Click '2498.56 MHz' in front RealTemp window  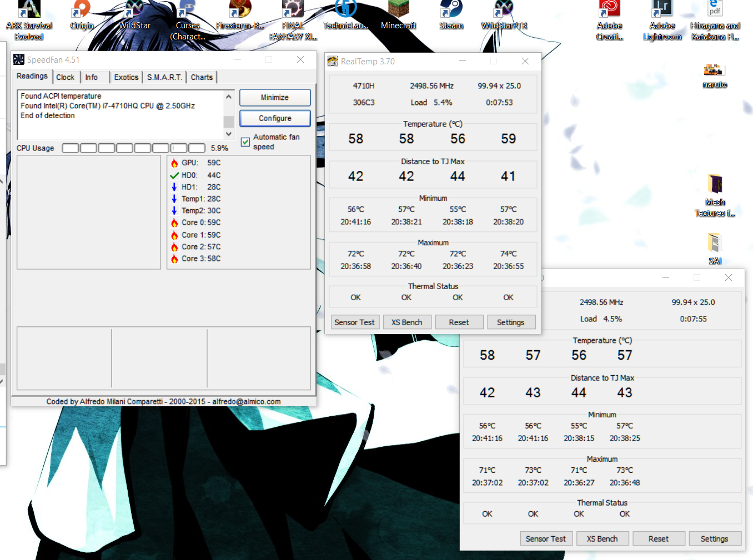tap(431, 86)
